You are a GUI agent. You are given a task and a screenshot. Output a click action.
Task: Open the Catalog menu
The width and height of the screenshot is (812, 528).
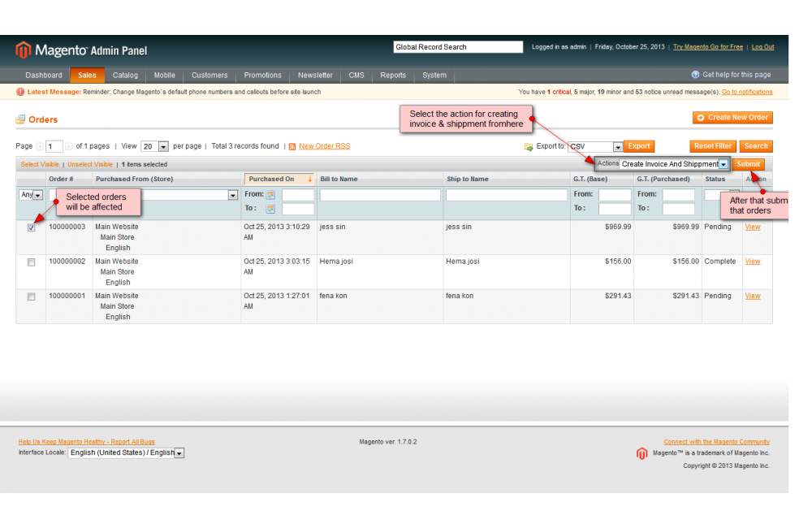pyautogui.click(x=125, y=75)
